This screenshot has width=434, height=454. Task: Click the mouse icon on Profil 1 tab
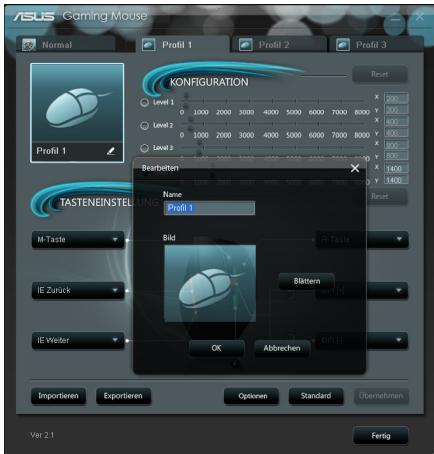pyautogui.click(x=148, y=45)
